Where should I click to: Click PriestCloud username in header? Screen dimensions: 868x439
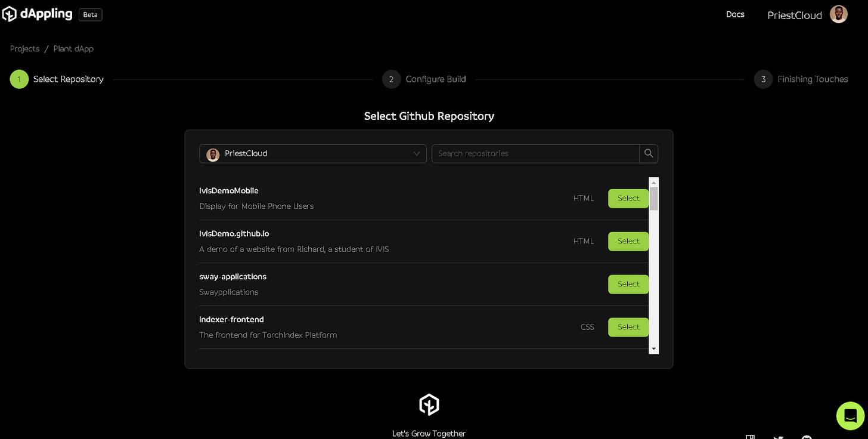point(795,16)
